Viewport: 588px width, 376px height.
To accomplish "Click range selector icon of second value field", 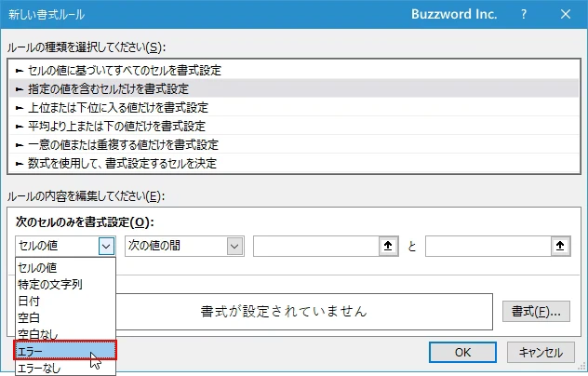I will click(x=560, y=246).
